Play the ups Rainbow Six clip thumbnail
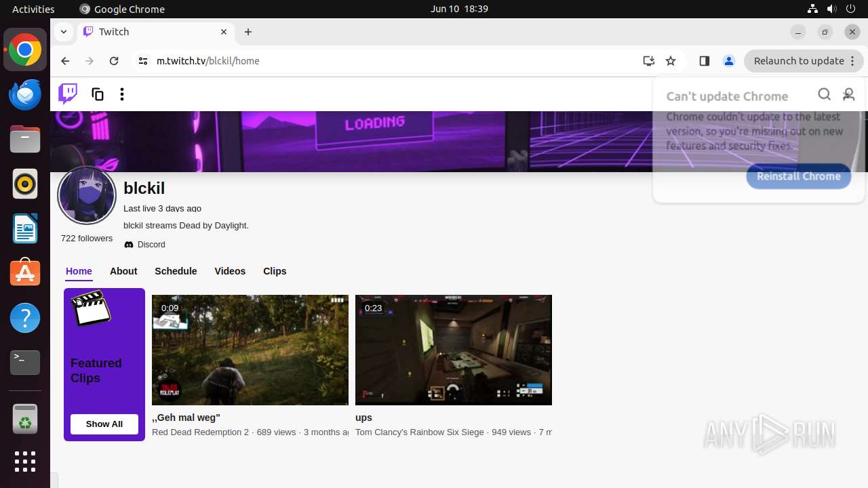 (x=454, y=350)
